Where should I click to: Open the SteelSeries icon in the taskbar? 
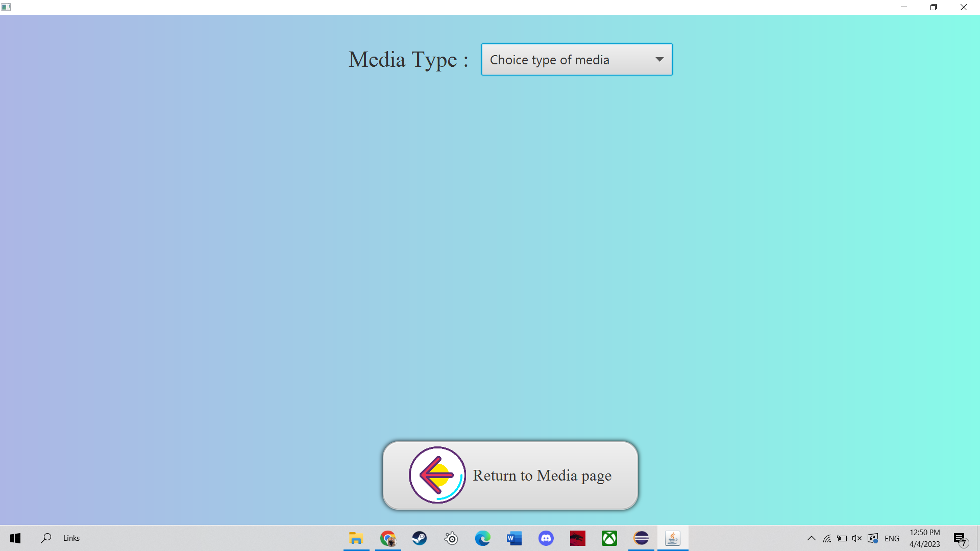[x=451, y=538]
